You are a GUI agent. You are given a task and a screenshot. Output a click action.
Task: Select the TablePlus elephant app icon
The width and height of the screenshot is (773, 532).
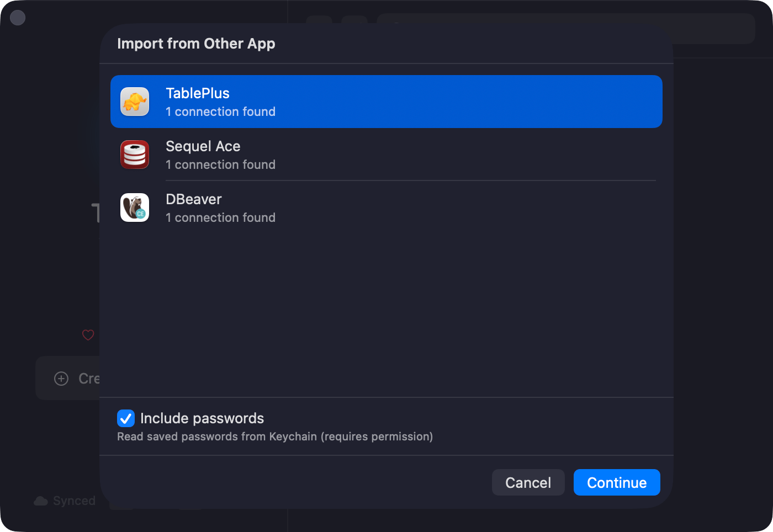point(135,102)
